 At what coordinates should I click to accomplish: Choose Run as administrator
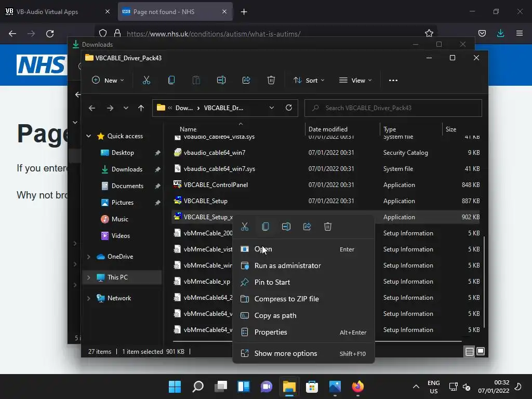click(303, 265)
